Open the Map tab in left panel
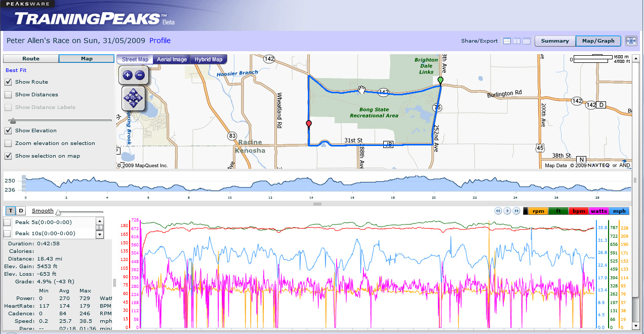 [x=87, y=59]
